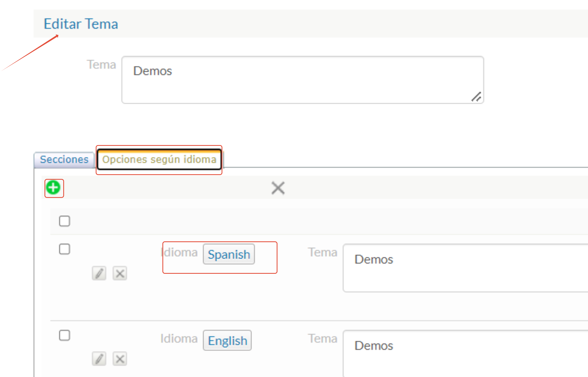Click the Editar Tema heading
Image resolution: width=588 pixels, height=377 pixels.
[81, 24]
